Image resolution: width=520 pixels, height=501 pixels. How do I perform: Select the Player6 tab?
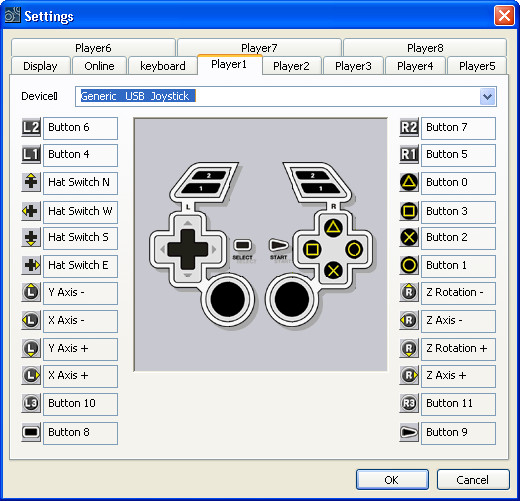point(93,48)
